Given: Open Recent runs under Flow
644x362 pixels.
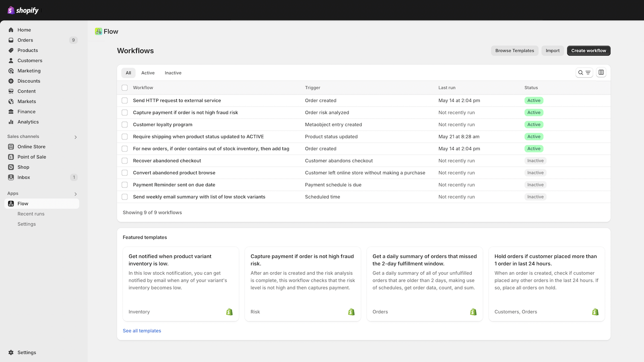Looking at the screenshot, I should [x=31, y=214].
